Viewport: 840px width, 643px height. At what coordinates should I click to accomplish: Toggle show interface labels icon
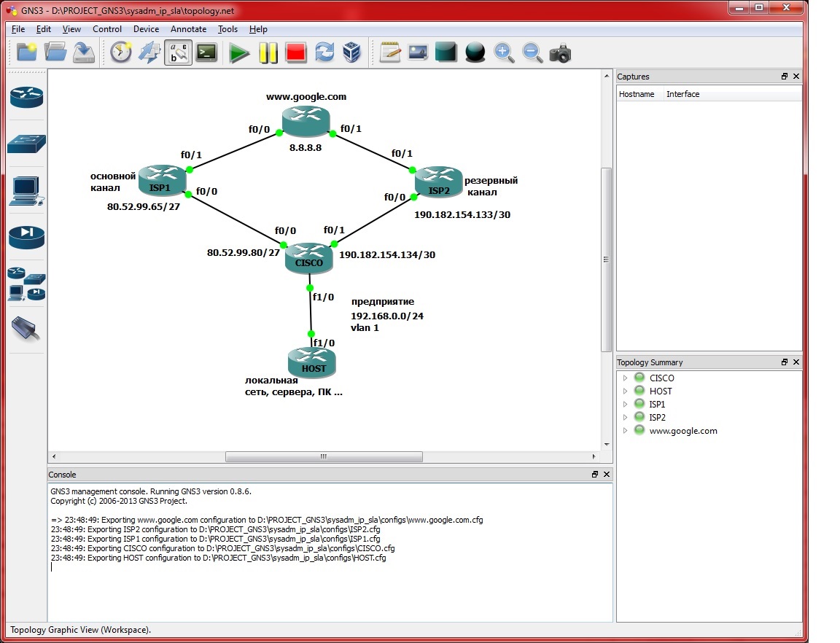[179, 52]
